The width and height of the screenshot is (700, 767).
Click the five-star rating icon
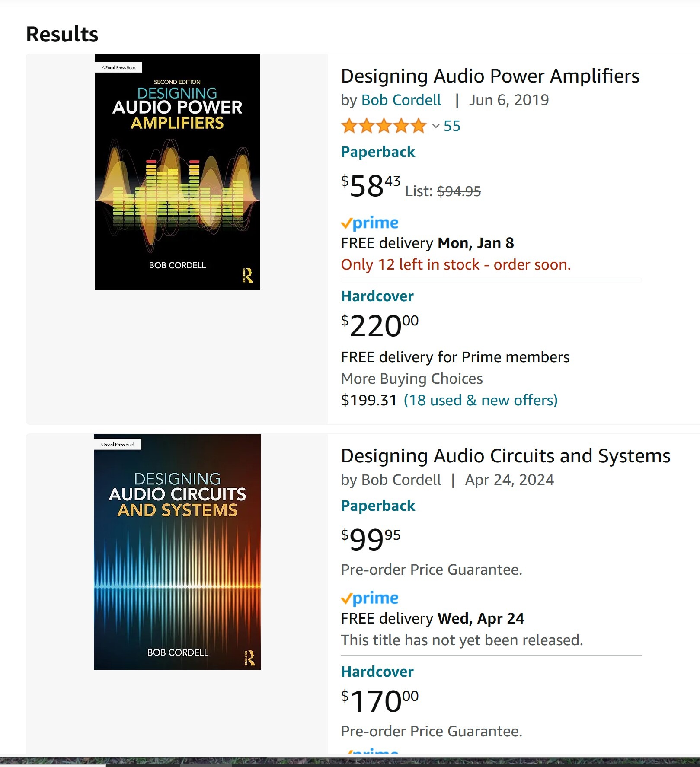pos(384,126)
